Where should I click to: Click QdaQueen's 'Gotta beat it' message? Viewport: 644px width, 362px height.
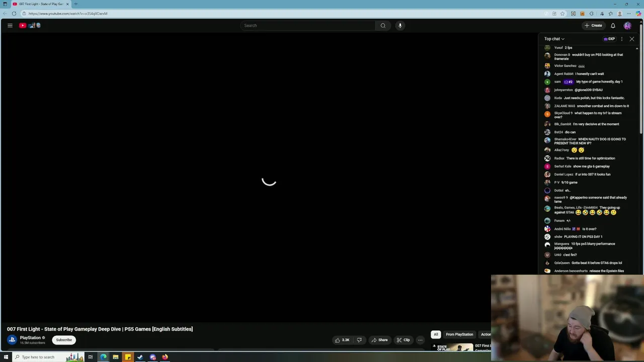pos(597,263)
